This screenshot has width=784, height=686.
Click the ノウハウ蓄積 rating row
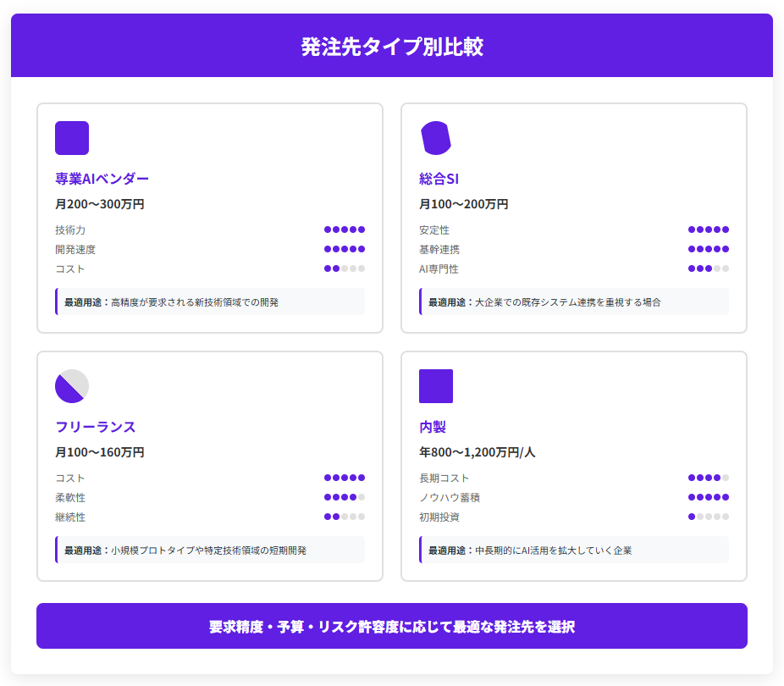click(x=574, y=497)
